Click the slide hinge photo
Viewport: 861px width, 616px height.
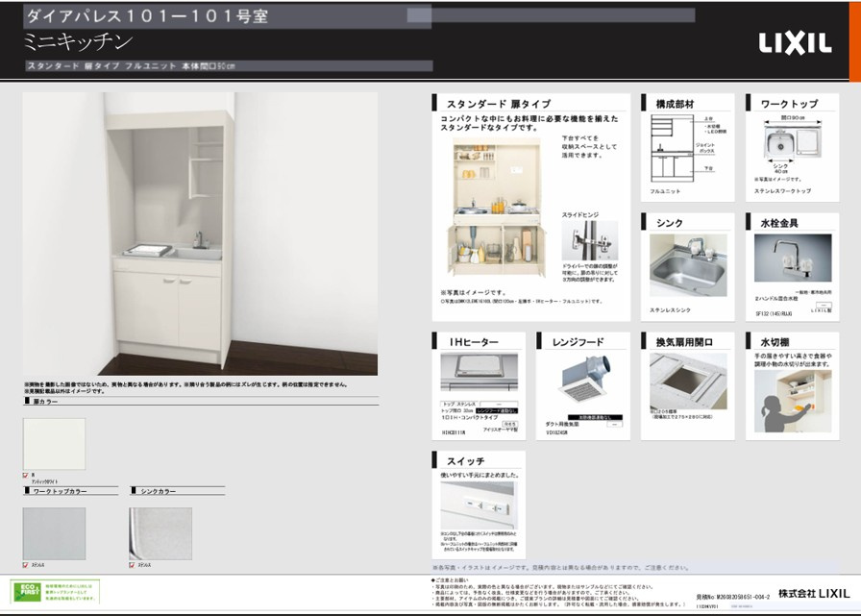pos(589,240)
